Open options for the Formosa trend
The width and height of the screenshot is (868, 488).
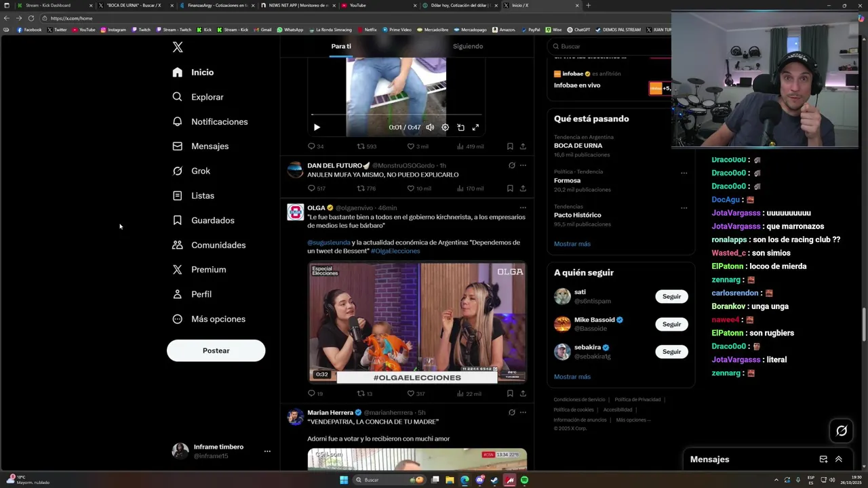pyautogui.click(x=684, y=173)
